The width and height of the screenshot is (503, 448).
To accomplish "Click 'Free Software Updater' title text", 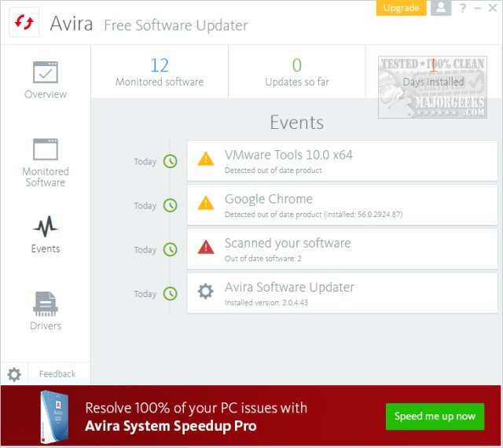I will click(x=176, y=25).
